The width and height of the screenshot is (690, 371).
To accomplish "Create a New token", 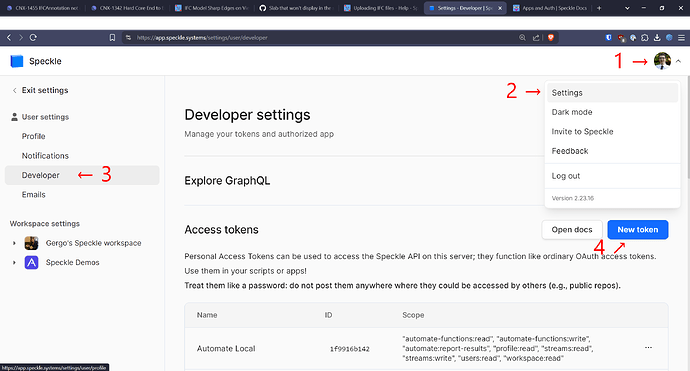I will click(x=638, y=230).
